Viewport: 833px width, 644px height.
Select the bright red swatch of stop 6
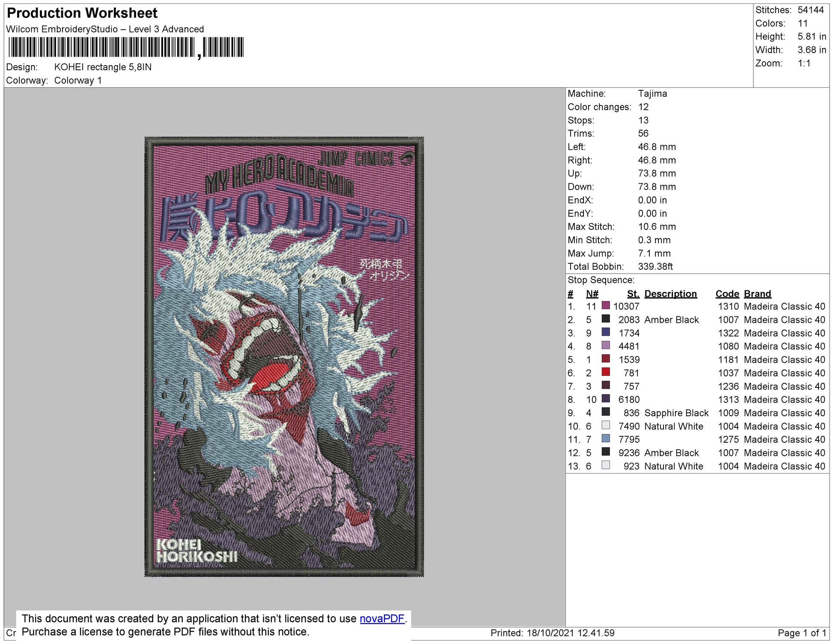tap(606, 372)
